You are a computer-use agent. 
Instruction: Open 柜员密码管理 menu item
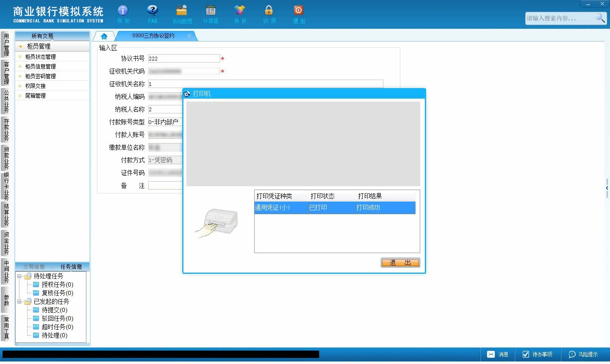[40, 76]
